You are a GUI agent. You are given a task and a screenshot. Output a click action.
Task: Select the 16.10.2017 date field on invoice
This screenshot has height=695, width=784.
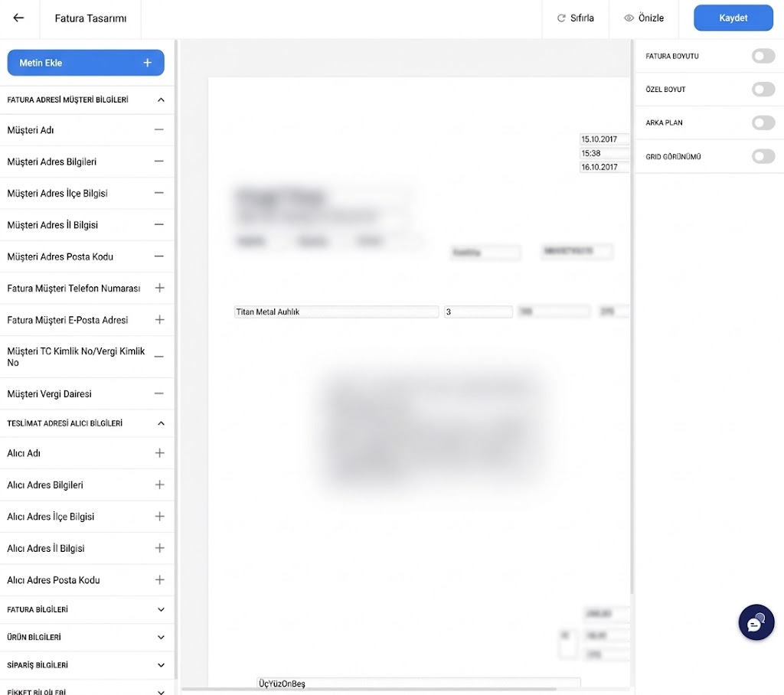coord(604,167)
